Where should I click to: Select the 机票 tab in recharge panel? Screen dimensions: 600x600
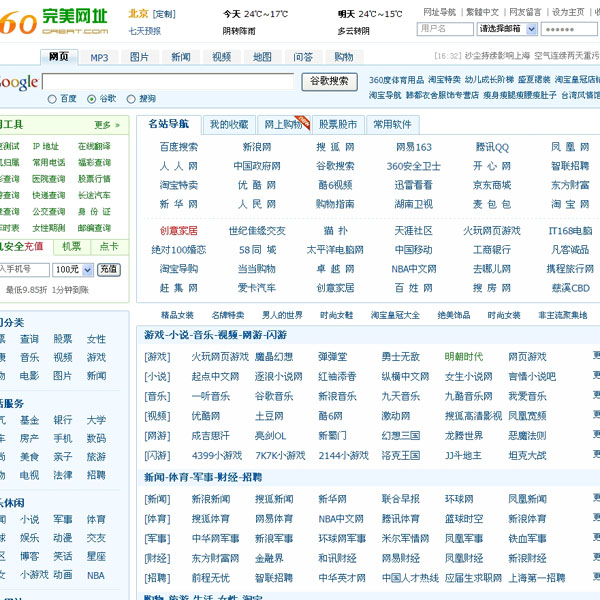click(72, 247)
